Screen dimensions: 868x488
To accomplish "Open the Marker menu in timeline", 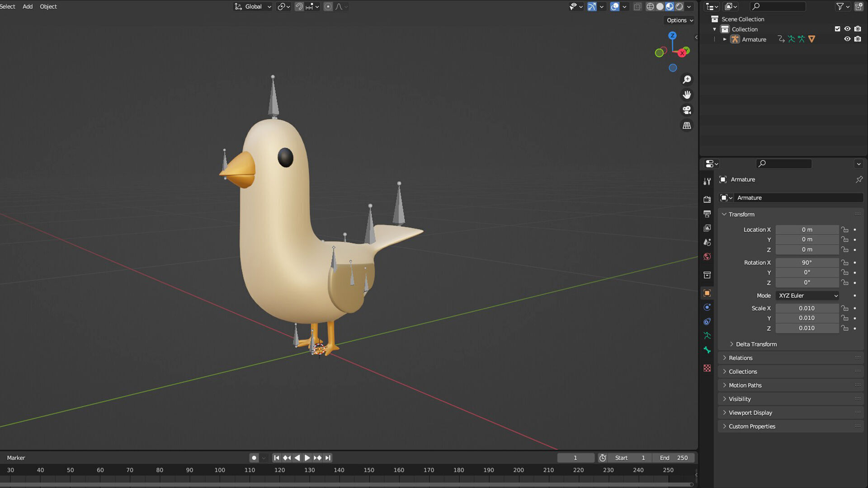I will [x=16, y=458].
